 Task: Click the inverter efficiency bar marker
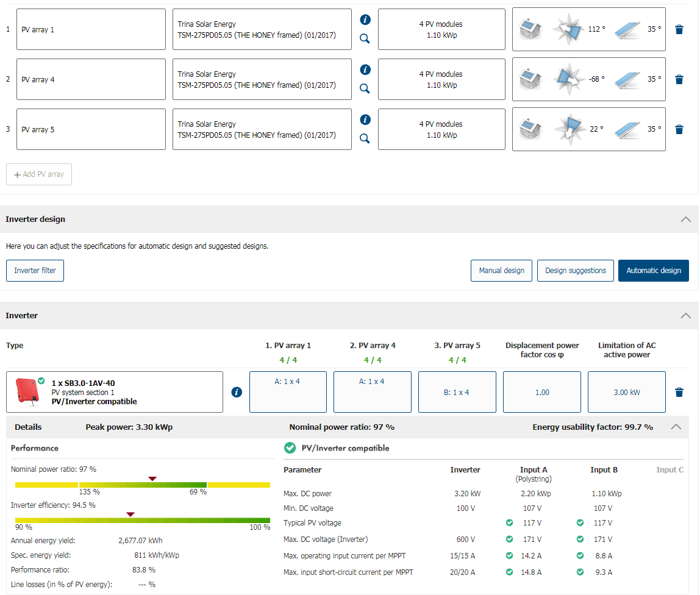coord(130,515)
